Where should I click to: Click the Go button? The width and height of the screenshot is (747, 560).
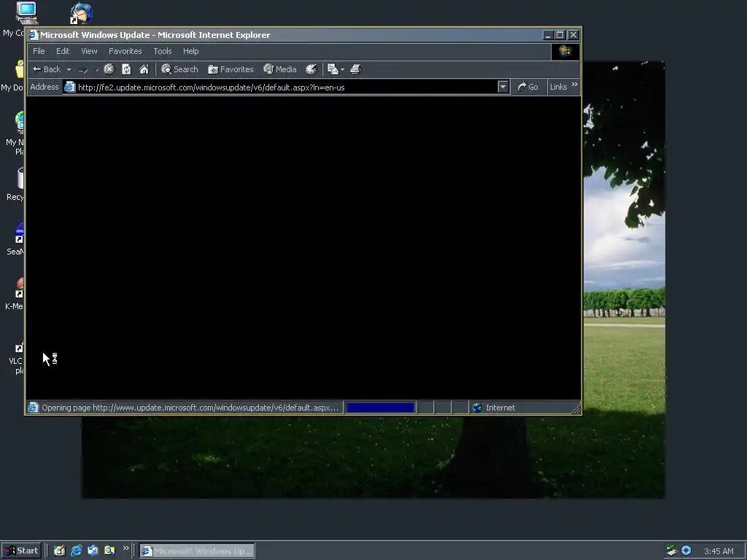pos(528,87)
